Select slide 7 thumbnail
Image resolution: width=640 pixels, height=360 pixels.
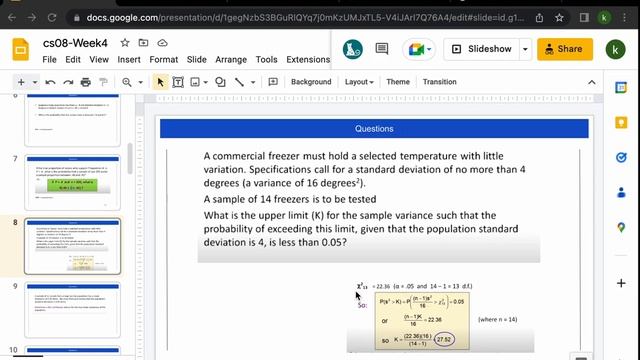(73, 182)
